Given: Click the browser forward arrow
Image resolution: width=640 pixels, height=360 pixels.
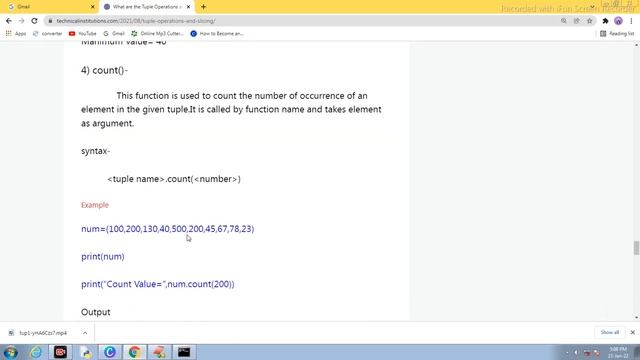Looking at the screenshot, I should 22,21.
